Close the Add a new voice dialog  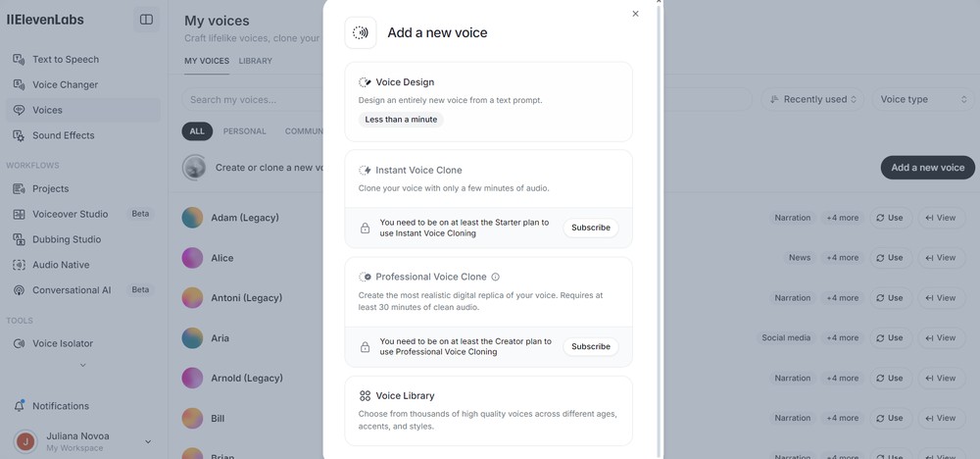[635, 14]
